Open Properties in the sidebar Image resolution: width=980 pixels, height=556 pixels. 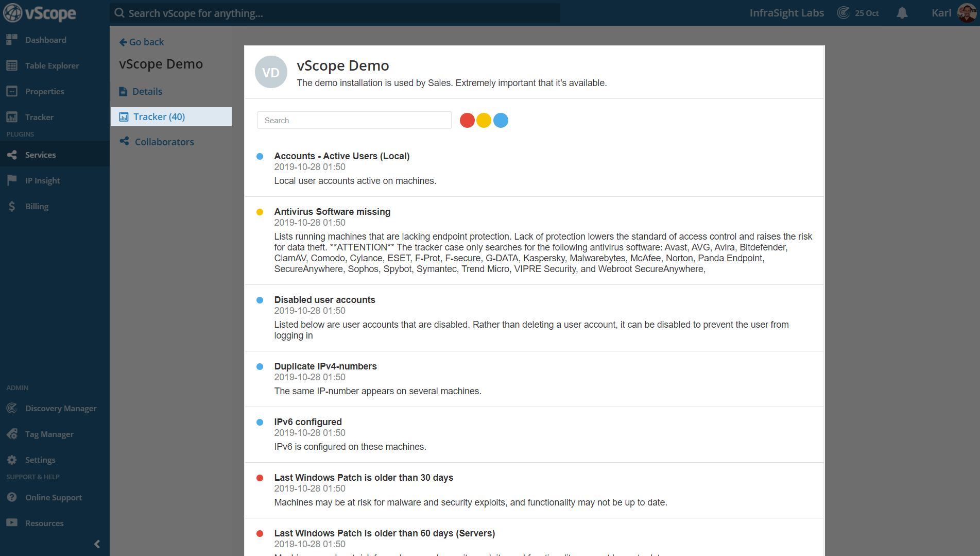pyautogui.click(x=44, y=91)
